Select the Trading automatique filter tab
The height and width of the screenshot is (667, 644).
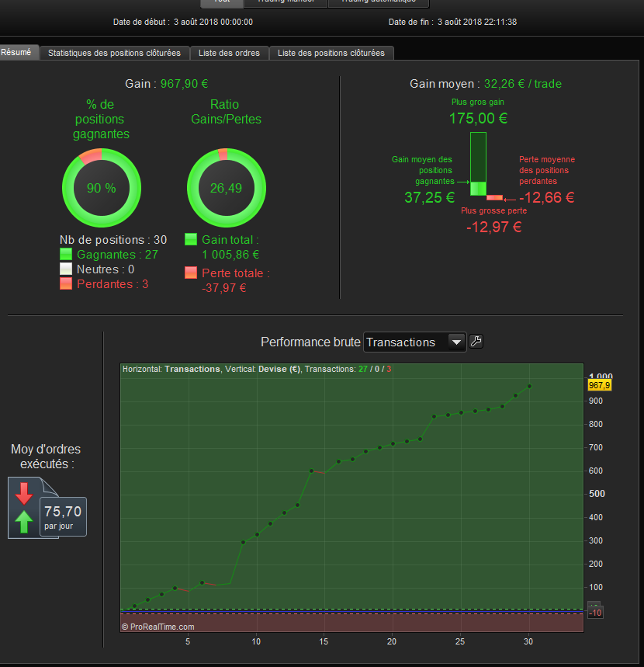point(379,2)
